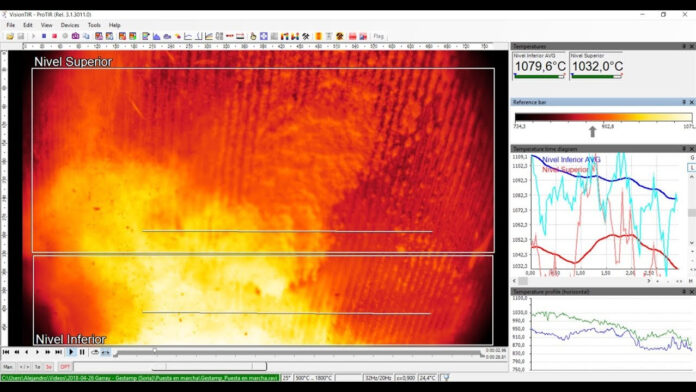Screen dimensions: 696x392
Task: Click the orange vertical bar toolbar icon
Action: click(318, 36)
